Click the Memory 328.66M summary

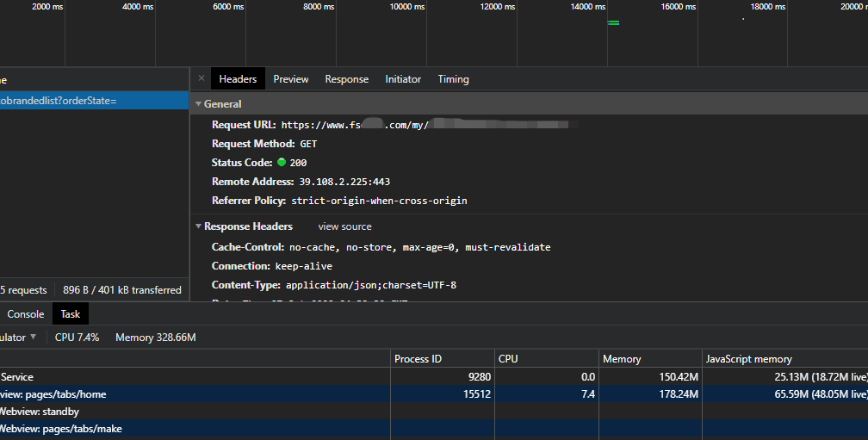tap(156, 337)
